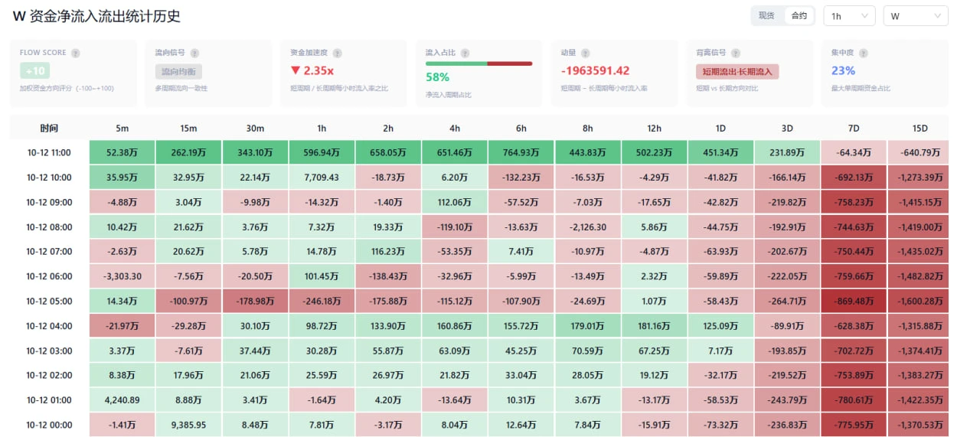Click the W 资金净流入流出统计历史 title
980x437 pixels.
click(x=96, y=16)
